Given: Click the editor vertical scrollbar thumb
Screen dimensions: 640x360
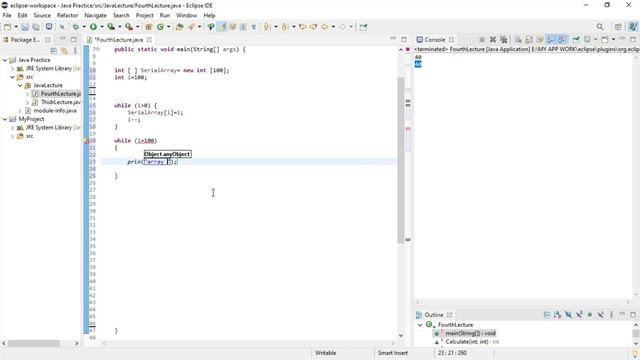Looking at the screenshot, I should (400, 160).
